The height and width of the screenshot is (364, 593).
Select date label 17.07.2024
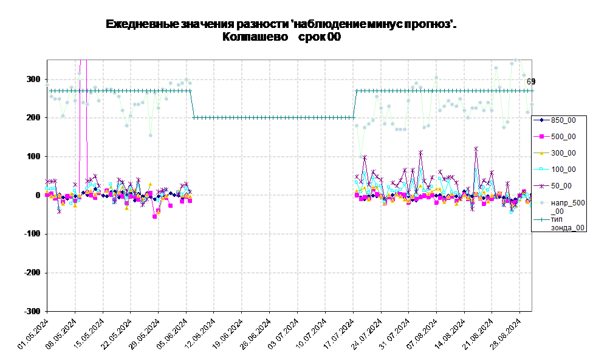[339, 334]
